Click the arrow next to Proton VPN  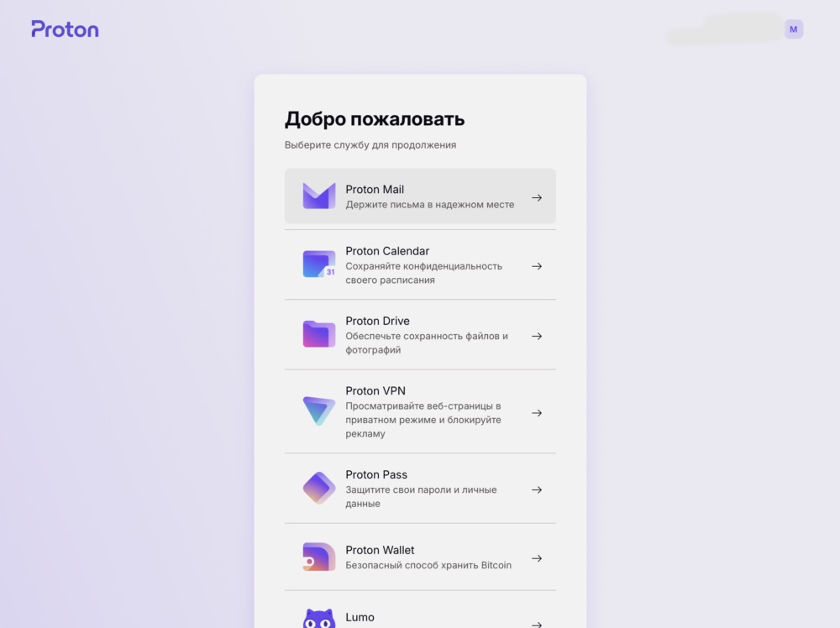pos(537,413)
